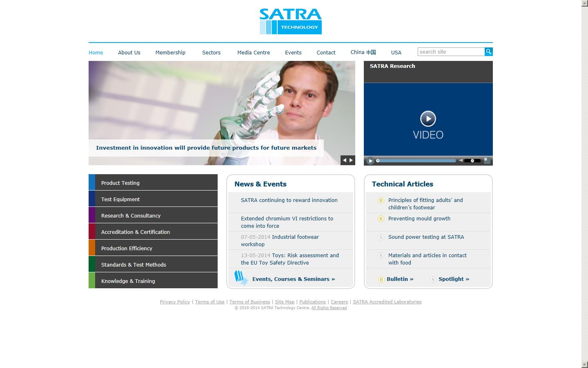This screenshot has width=588, height=368.
Task: Switch to the About Us tab
Action: click(x=129, y=52)
